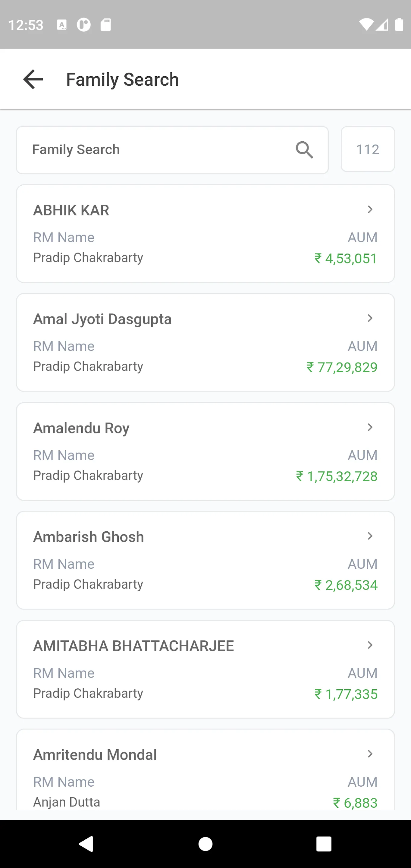Open Amritendu Mondal chevron arrow
The width and height of the screenshot is (411, 868).
tap(370, 754)
